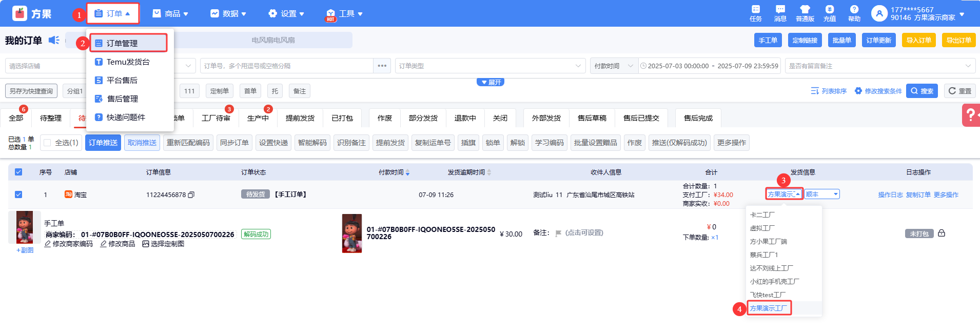Click the 订单推送 button
The height and width of the screenshot is (331, 980).
coord(103,143)
